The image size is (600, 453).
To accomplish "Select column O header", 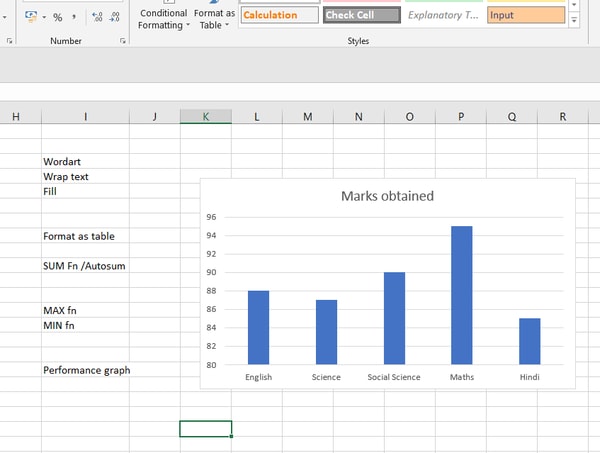I will point(410,117).
